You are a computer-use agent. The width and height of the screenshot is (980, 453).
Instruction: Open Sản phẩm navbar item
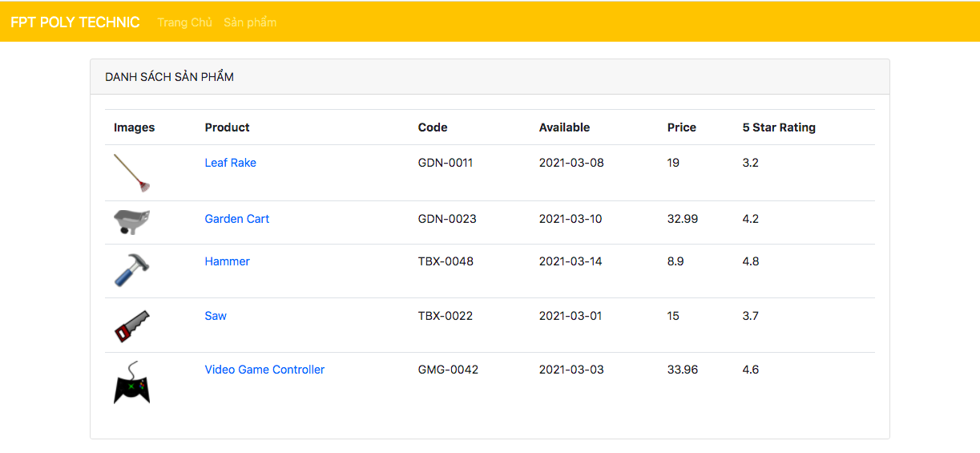[x=250, y=22]
